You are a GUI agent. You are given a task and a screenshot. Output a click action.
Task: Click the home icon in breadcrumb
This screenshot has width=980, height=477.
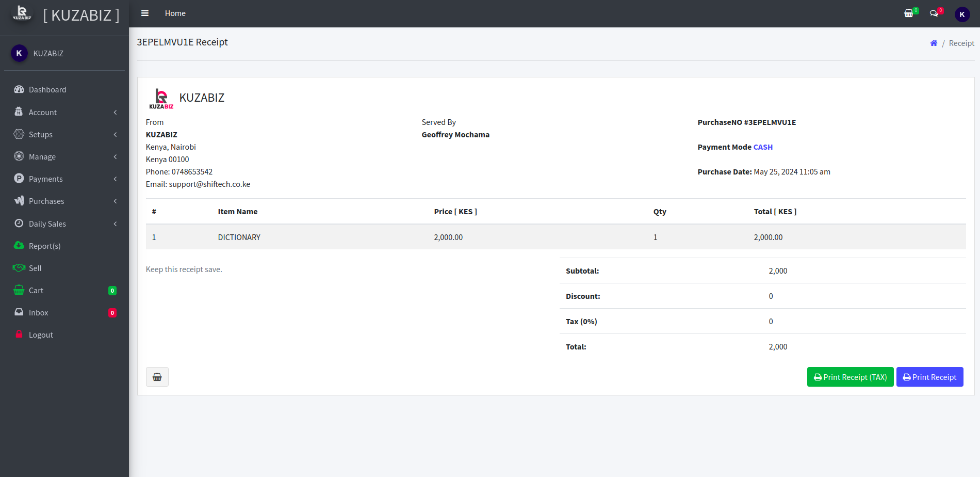[934, 43]
